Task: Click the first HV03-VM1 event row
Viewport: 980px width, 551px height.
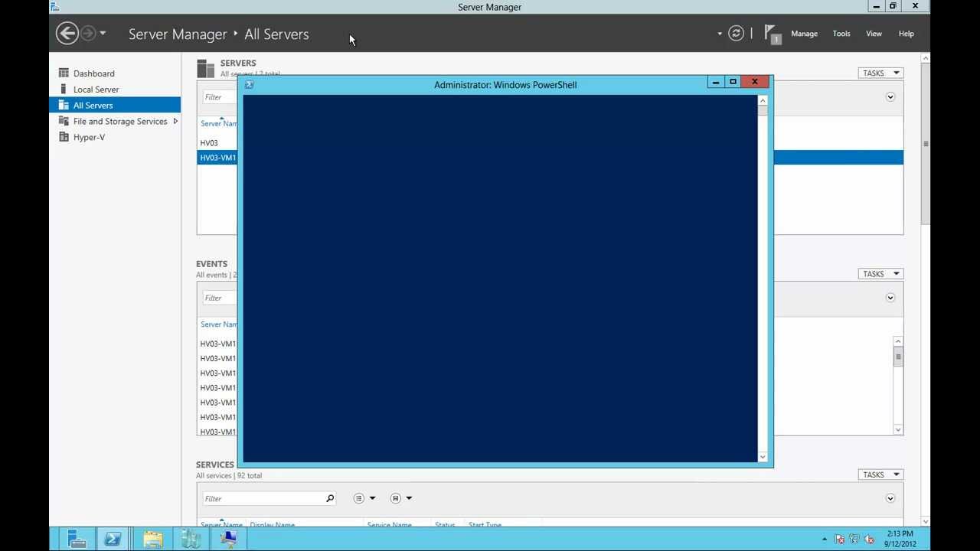Action: [x=217, y=344]
